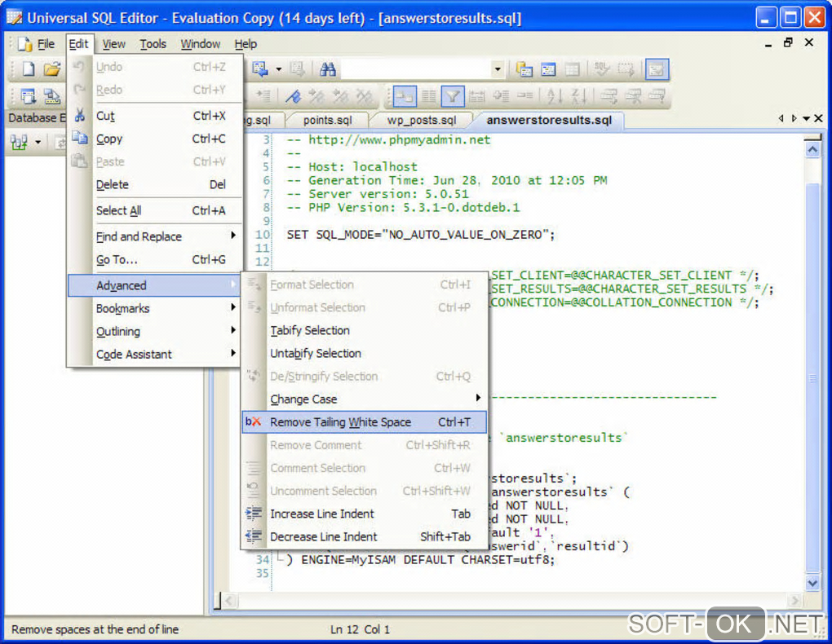Screen dimensions: 832x644
Task: Click the next bookmark icon after the flag
Action: click(x=316, y=96)
